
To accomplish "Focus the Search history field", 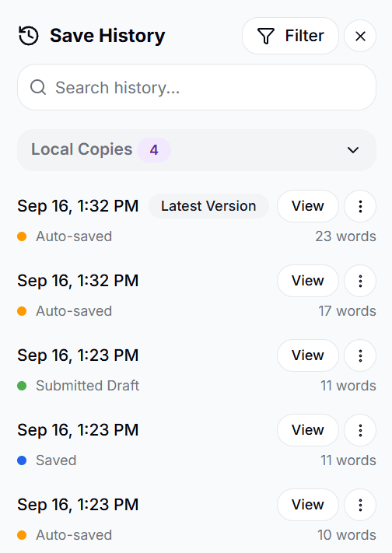I will coord(197,87).
